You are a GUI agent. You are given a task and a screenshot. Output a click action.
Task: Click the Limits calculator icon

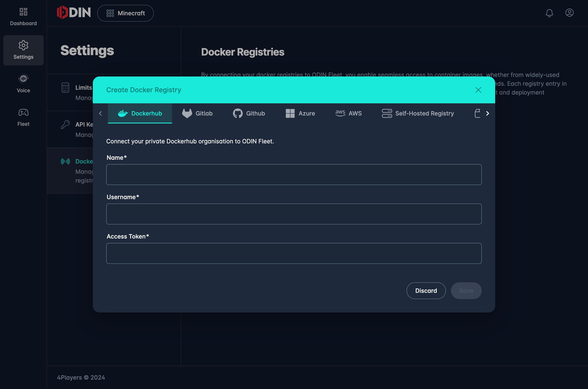coord(65,88)
